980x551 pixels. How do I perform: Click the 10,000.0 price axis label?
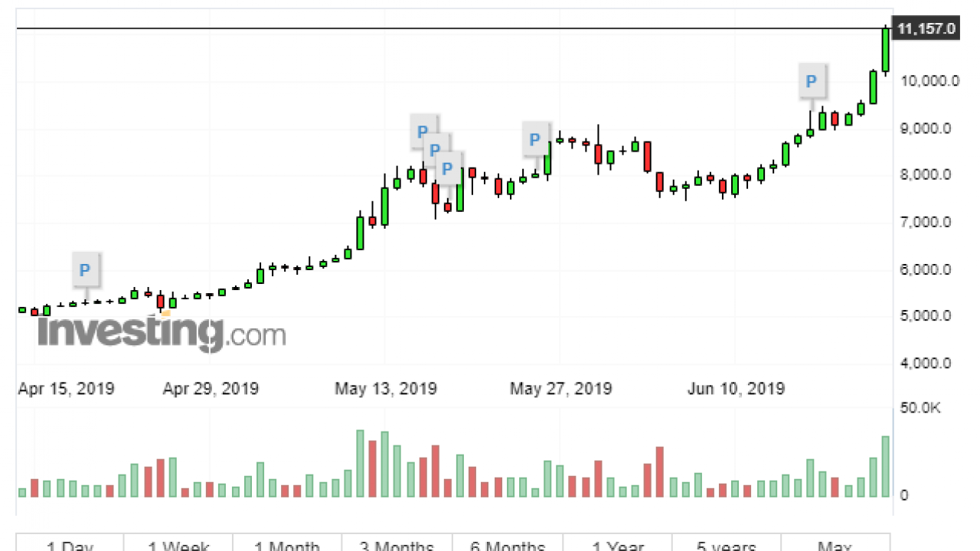pos(927,81)
